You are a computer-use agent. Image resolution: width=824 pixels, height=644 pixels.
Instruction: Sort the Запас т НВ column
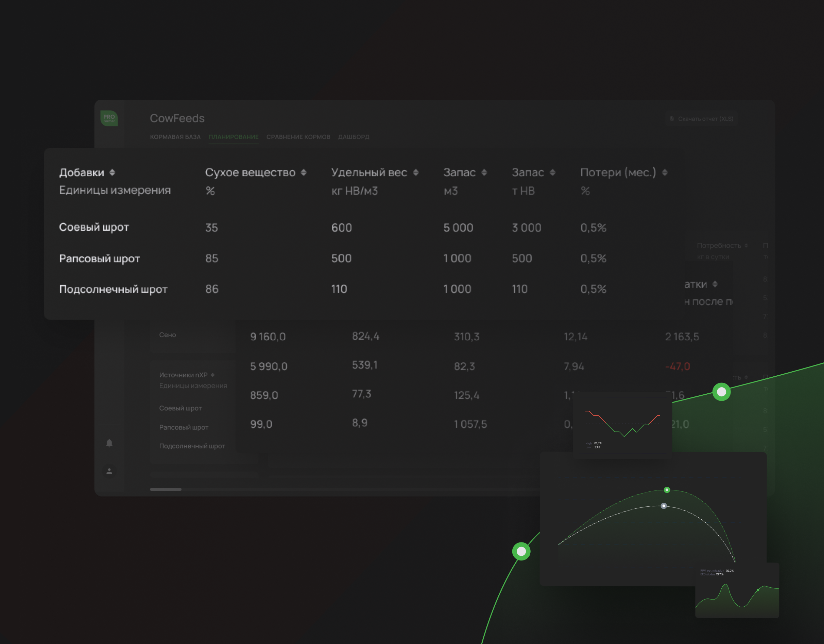tap(552, 173)
